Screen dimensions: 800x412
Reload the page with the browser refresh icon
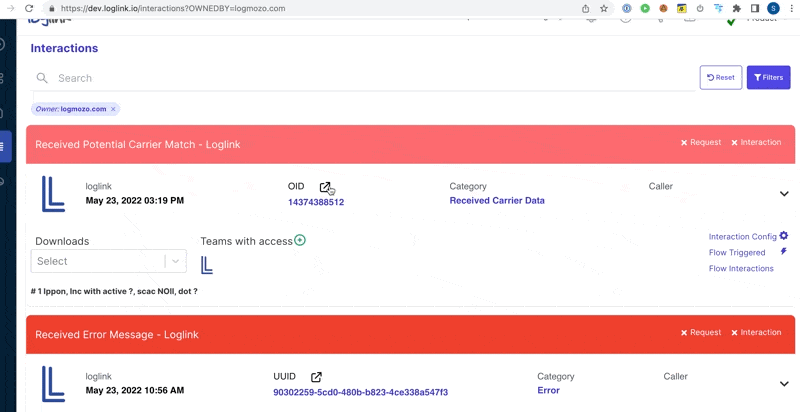point(29,8)
